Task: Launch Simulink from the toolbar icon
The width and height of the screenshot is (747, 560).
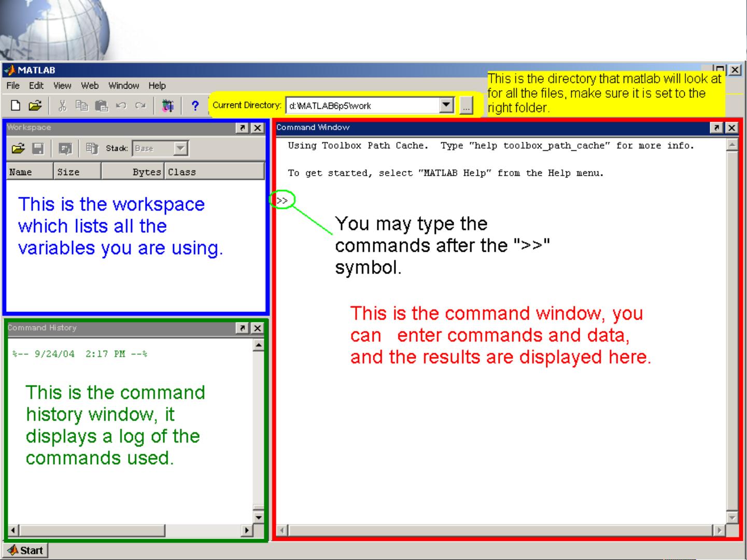Action: [167, 106]
